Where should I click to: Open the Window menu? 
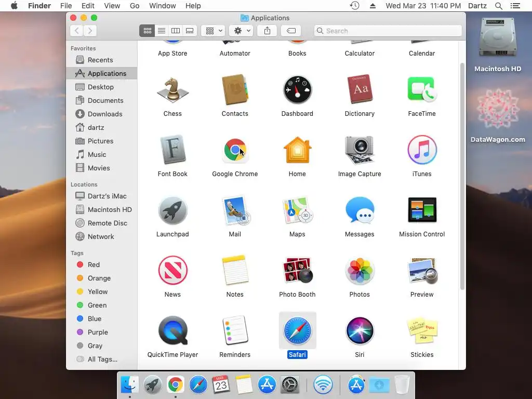click(163, 6)
